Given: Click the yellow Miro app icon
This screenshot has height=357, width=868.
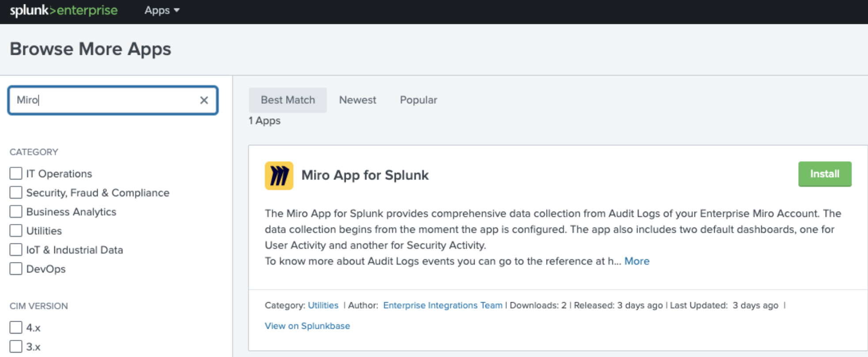Looking at the screenshot, I should click(x=279, y=175).
